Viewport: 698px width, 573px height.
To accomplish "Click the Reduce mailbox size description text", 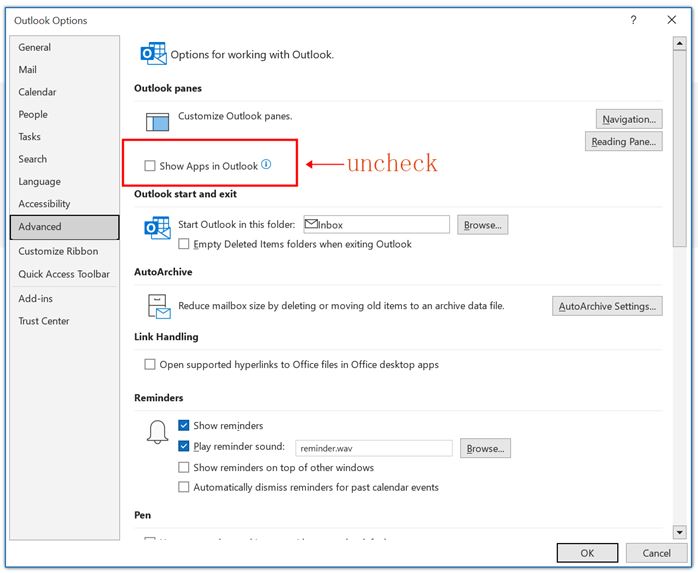I will [341, 306].
